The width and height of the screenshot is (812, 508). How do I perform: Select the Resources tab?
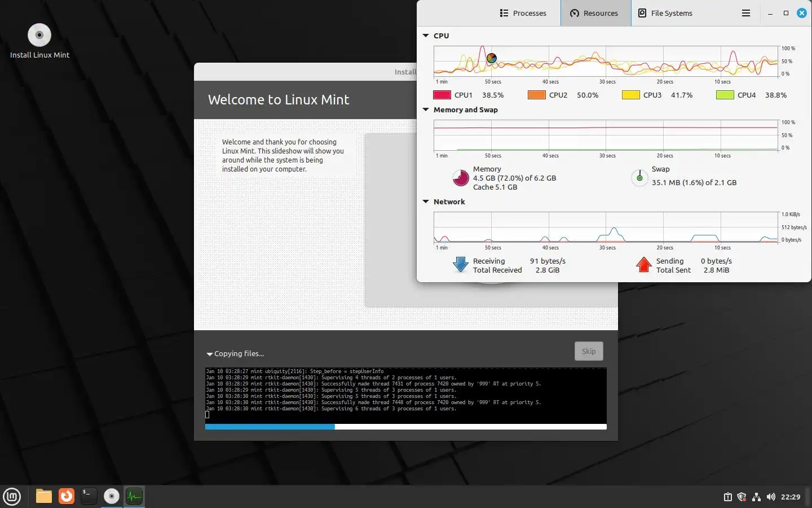tap(594, 13)
